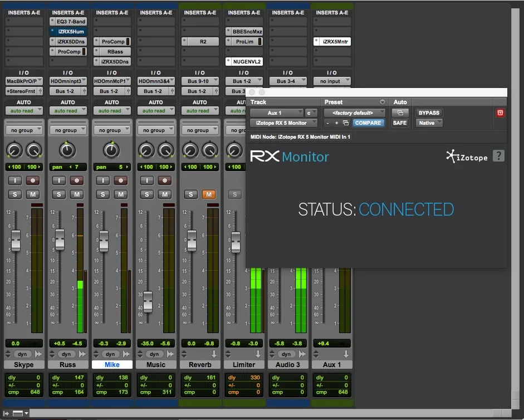Enable input monitoring on Music track
This screenshot has height=420, width=524.
(146, 180)
